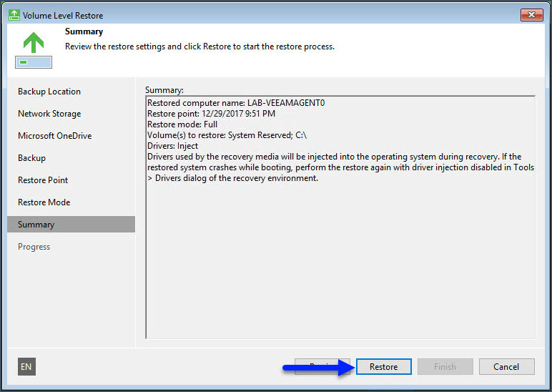The image size is (552, 392).
Task: Switch to the Backup step
Action: coord(31,158)
